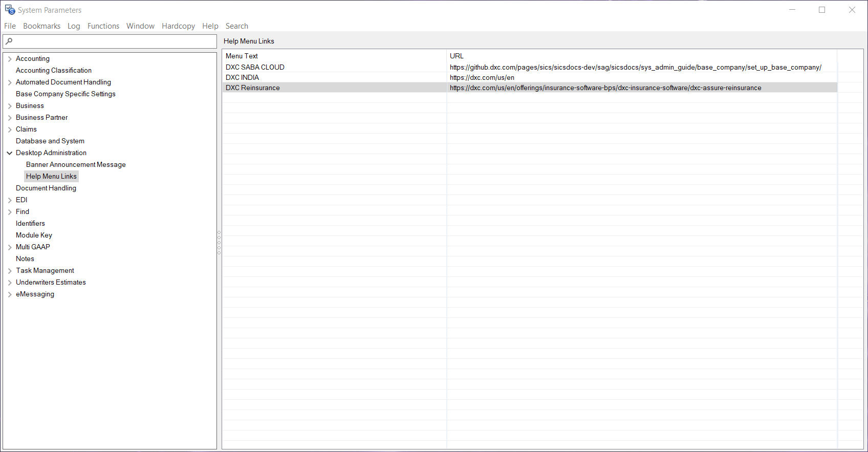Expand the Claims tree node

pyautogui.click(x=10, y=130)
